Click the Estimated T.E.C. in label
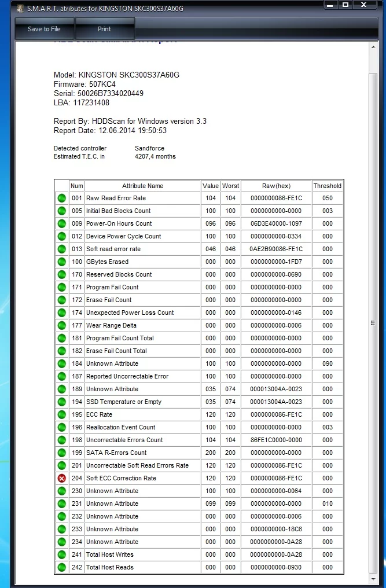The height and width of the screenshot is (588, 386). tap(79, 156)
